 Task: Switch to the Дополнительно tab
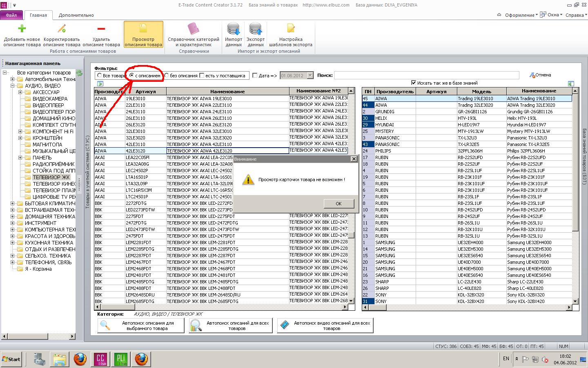(76, 15)
